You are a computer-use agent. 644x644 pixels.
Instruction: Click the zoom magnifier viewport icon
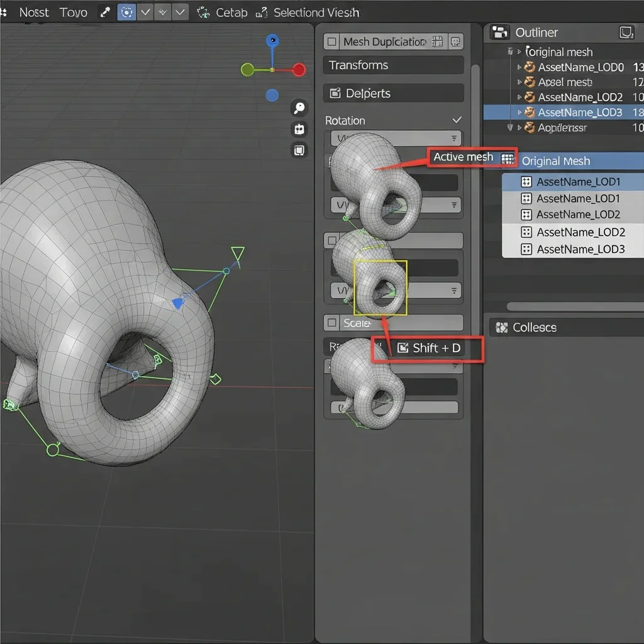299,108
